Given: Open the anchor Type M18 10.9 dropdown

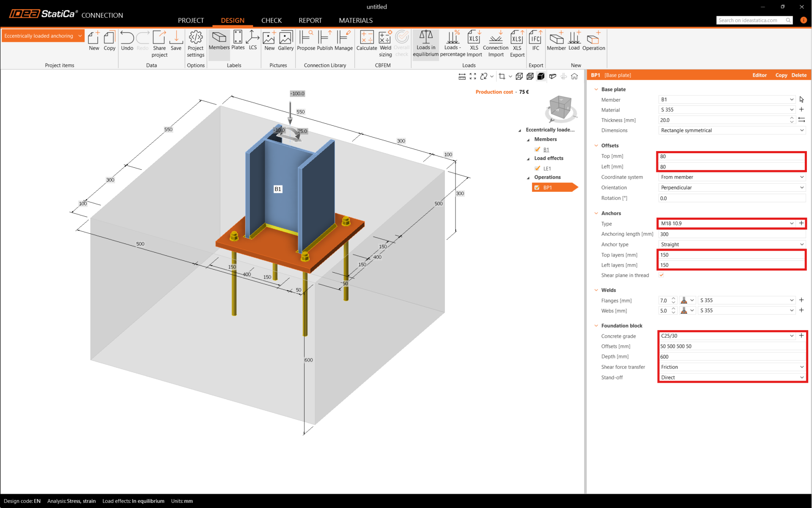Looking at the screenshot, I should click(791, 224).
